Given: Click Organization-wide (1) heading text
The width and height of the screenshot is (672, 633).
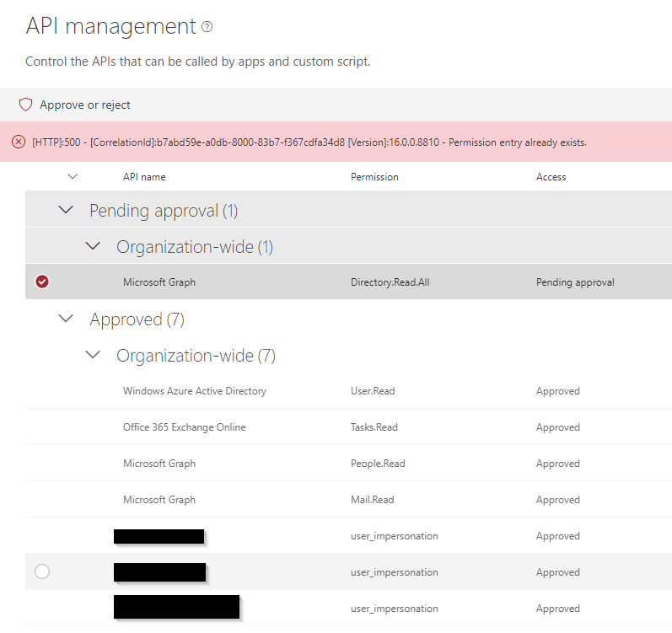Looking at the screenshot, I should (195, 247).
